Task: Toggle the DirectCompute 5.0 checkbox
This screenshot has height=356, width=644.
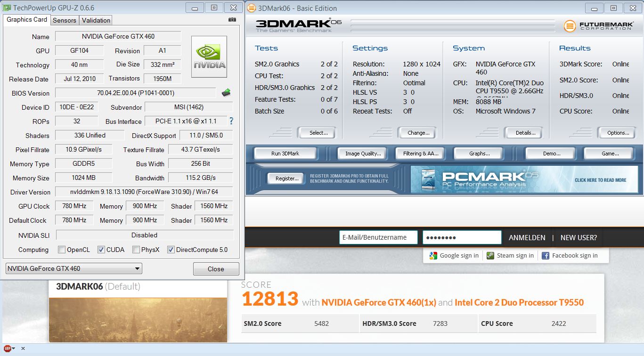Action: [171, 250]
